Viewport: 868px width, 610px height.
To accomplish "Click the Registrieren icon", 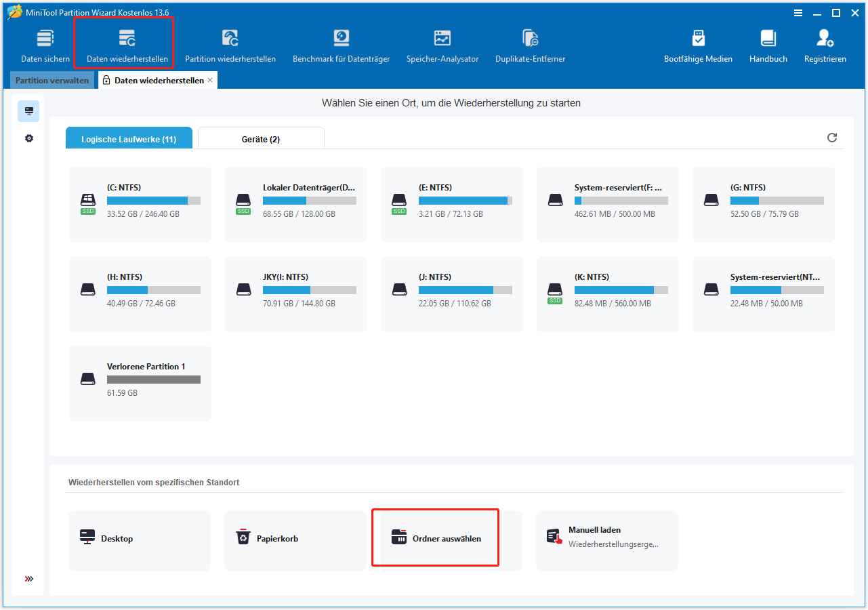I will 825,37.
